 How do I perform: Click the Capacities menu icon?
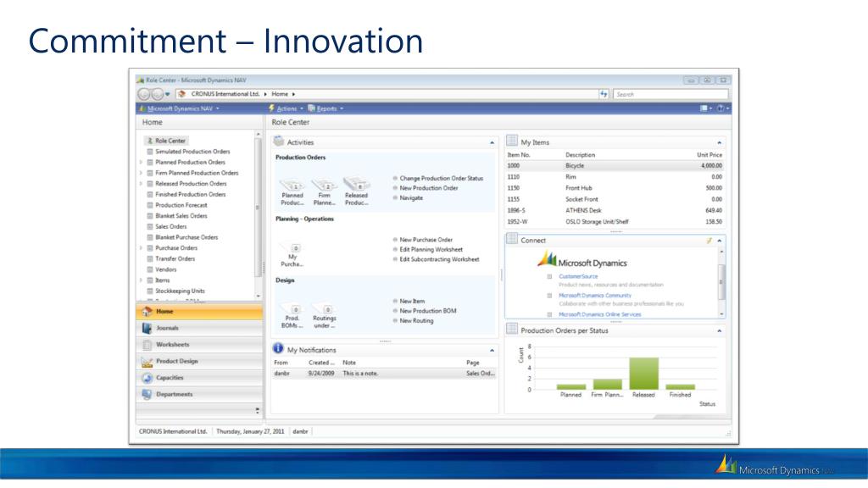click(x=147, y=378)
